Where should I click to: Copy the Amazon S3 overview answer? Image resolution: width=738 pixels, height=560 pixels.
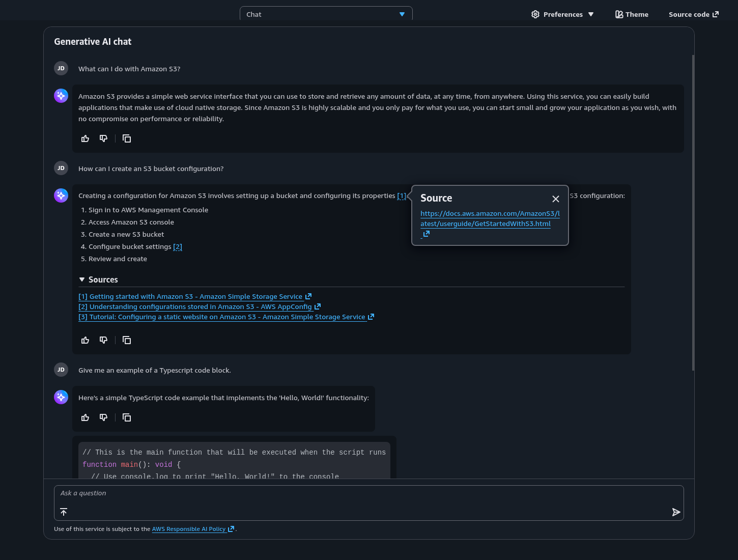pos(127,138)
